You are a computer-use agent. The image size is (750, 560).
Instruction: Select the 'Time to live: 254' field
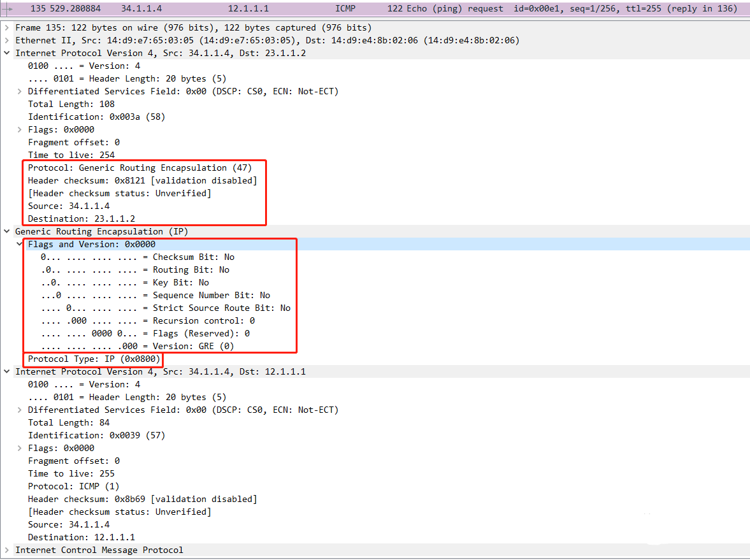(x=71, y=155)
